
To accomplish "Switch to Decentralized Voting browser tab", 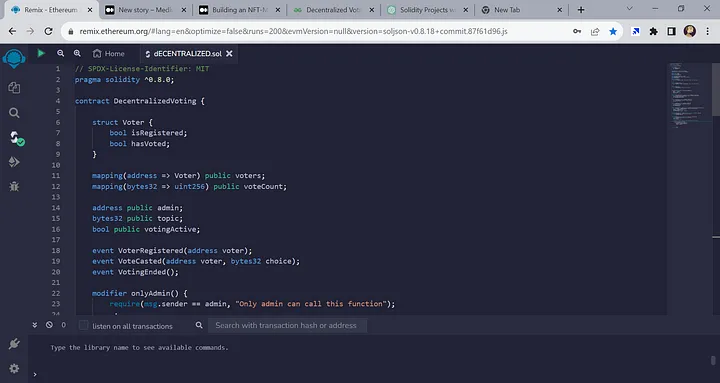I will tap(335, 10).
